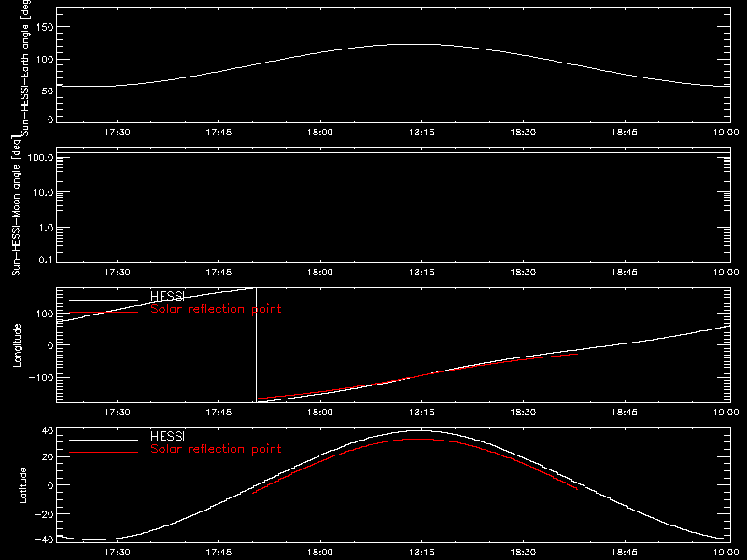The width and height of the screenshot is (747, 560).
Task: Click 18:15 label under Longitude plot
Action: click(x=422, y=413)
